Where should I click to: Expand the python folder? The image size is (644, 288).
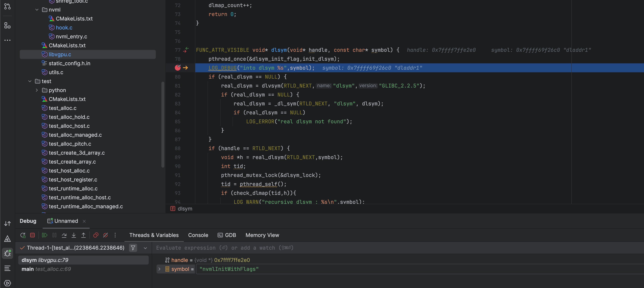[37, 90]
